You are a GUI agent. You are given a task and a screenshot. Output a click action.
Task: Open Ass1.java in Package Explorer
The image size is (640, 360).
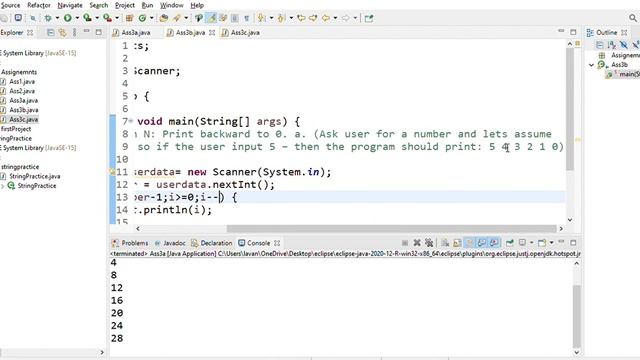point(22,82)
